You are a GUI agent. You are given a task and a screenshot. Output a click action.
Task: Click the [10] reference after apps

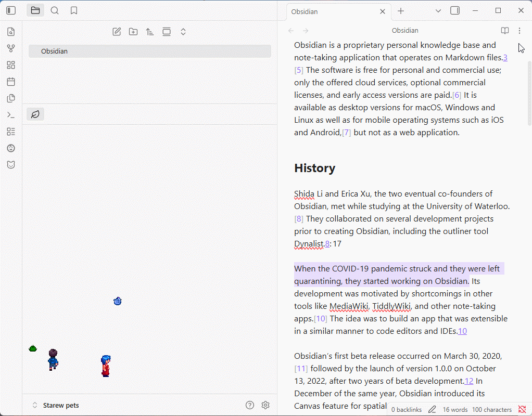click(321, 319)
